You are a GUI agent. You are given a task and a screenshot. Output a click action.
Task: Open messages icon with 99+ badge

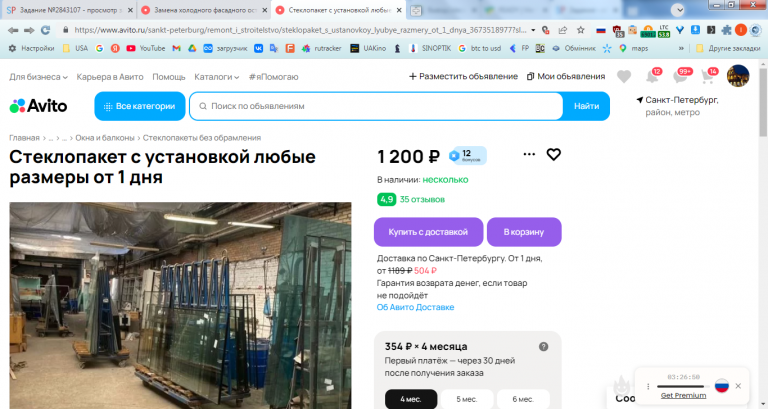pos(681,76)
